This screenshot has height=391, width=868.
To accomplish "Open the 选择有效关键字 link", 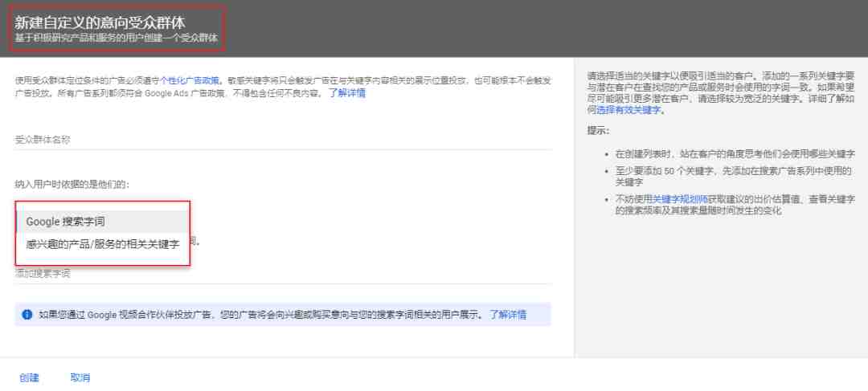I will coord(628,110).
